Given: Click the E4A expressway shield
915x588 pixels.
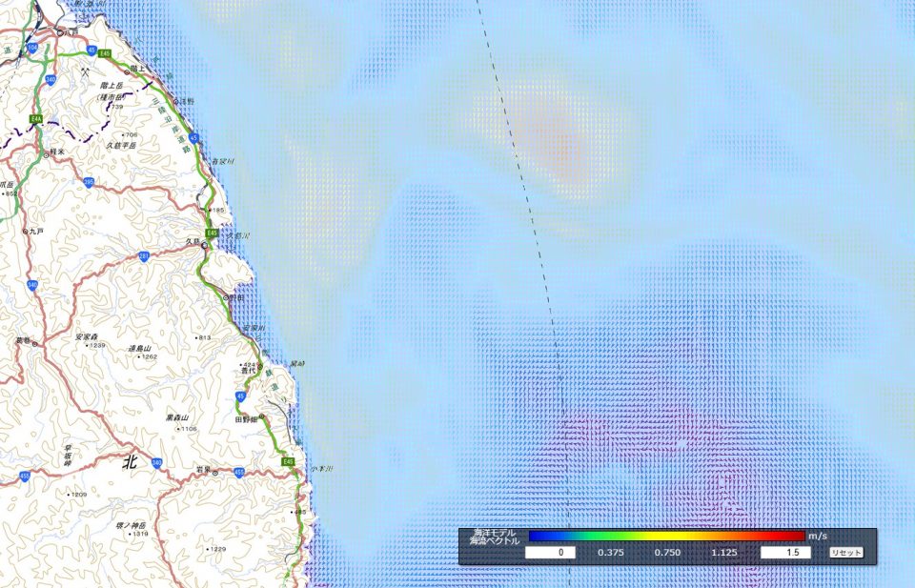Looking at the screenshot, I should 36,119.
